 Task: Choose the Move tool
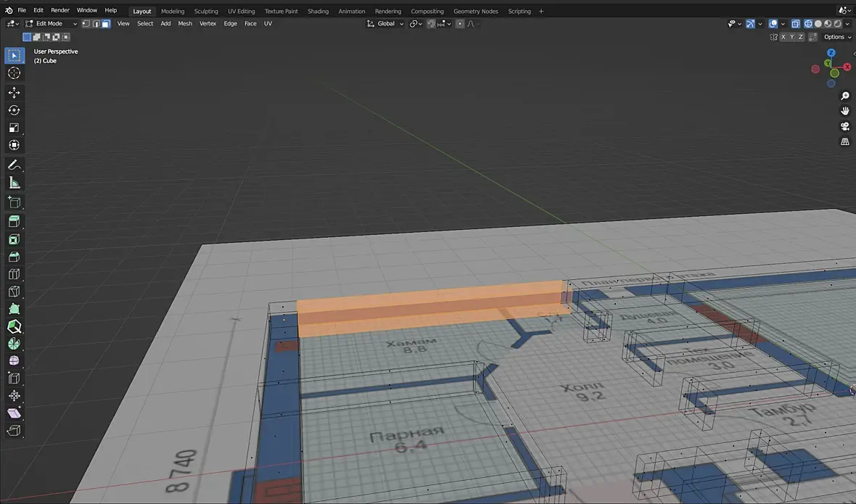coord(15,93)
